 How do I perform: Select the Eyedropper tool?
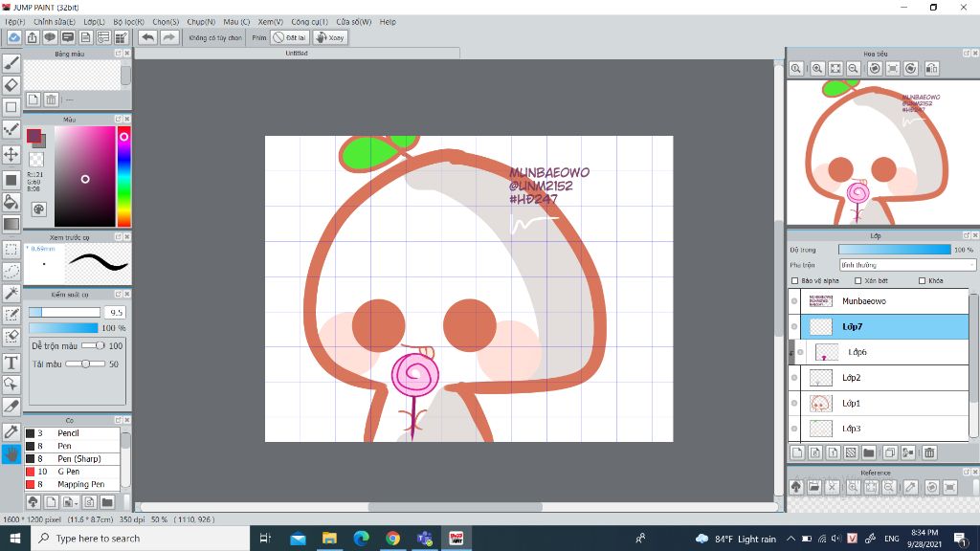(x=11, y=431)
